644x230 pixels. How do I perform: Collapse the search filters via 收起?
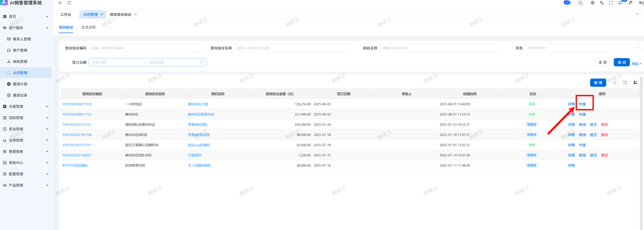click(x=637, y=64)
